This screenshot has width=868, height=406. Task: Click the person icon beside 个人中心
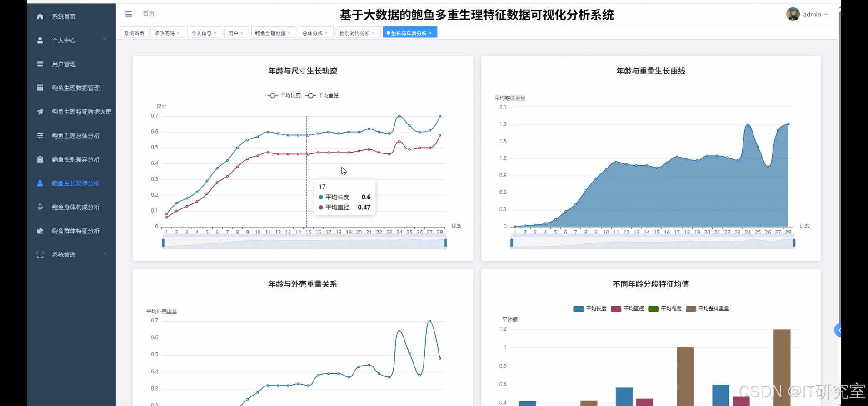pyautogui.click(x=40, y=40)
